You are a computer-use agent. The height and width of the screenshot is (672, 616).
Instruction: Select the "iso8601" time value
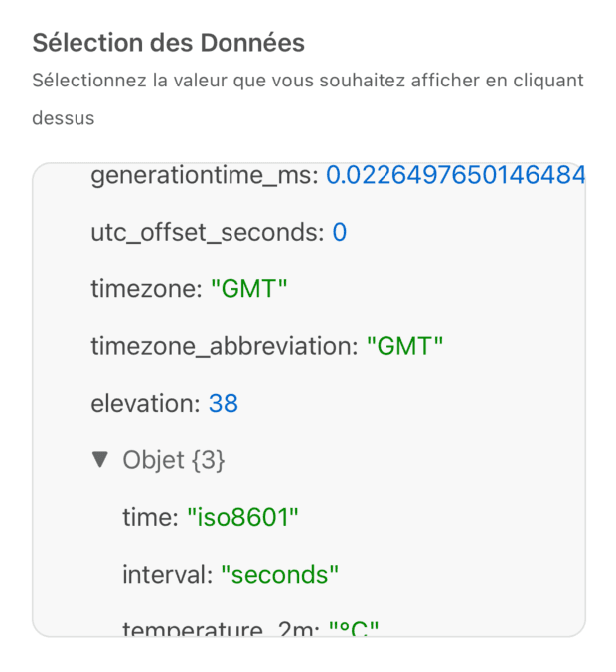point(242,517)
